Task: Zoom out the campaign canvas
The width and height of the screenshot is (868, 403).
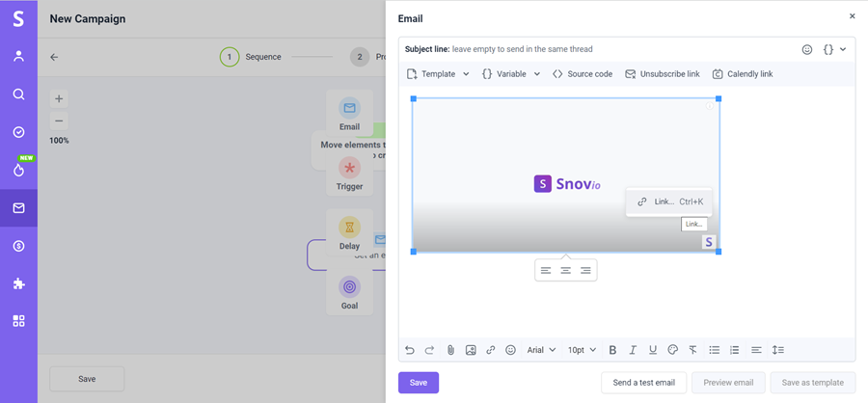Action: tap(59, 121)
